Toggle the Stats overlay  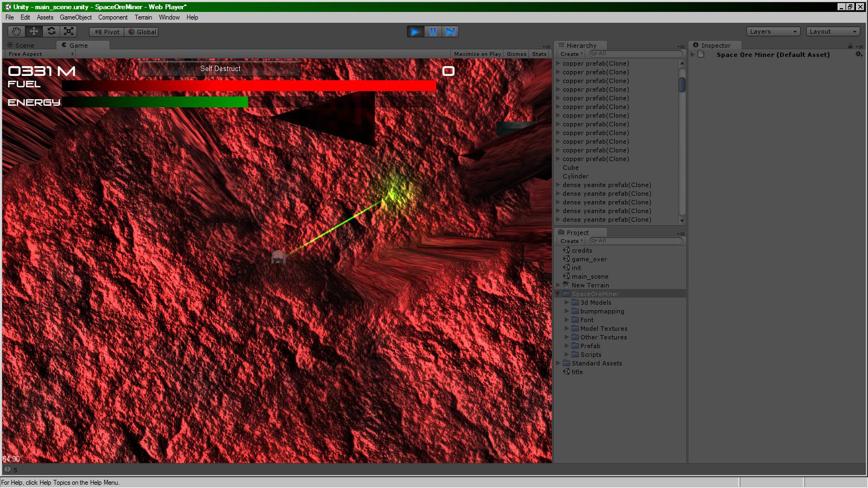pos(539,54)
